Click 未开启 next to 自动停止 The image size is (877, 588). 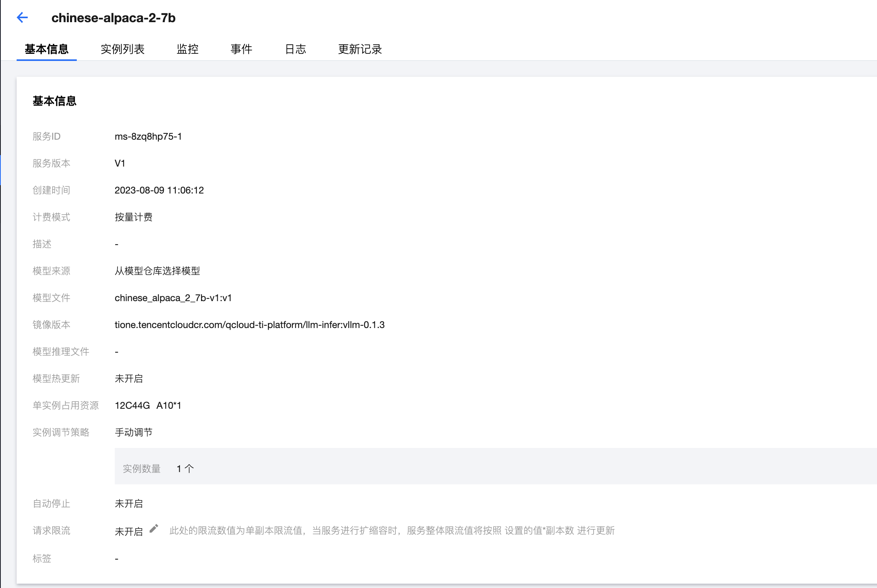click(x=129, y=504)
